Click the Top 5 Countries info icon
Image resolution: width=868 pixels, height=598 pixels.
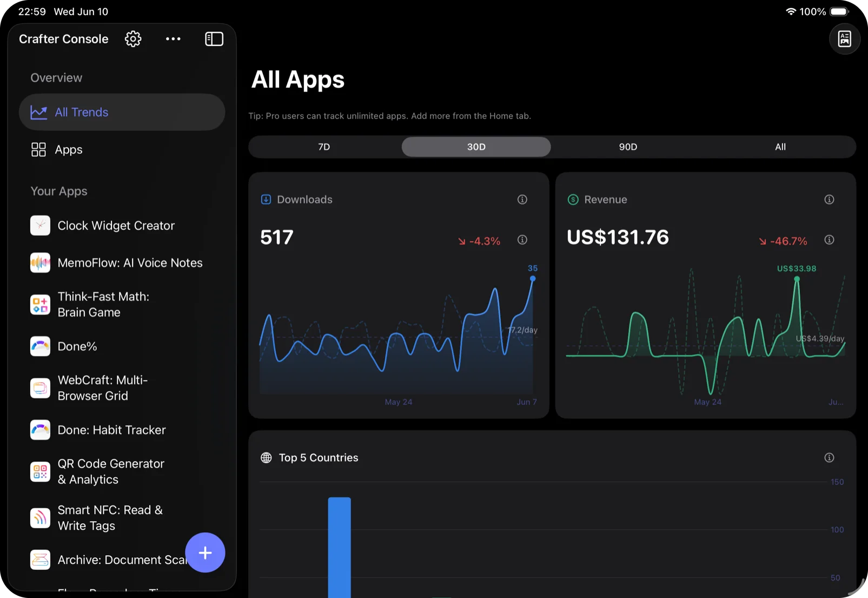coord(829,458)
